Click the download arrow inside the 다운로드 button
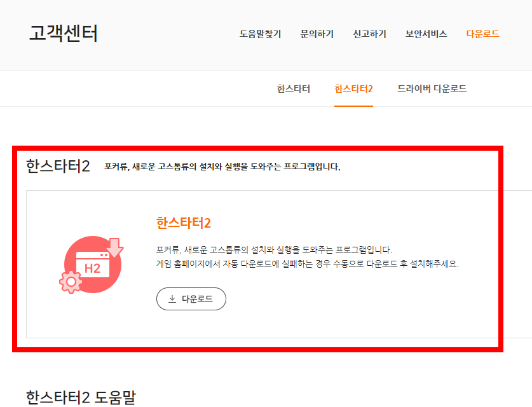The height and width of the screenshot is (407, 532). point(171,299)
